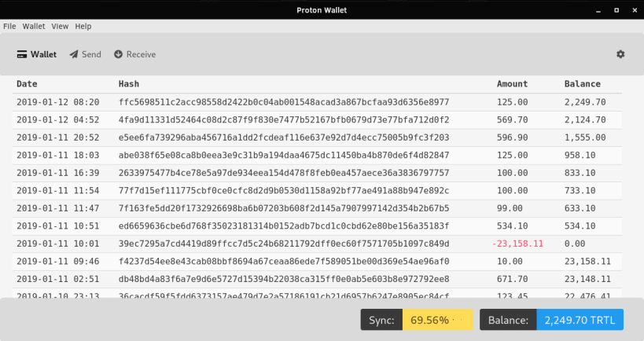Viewport: 644px width, 341px height.
Task: Click the date 2019-01-11 18:03
Action: [58, 155]
